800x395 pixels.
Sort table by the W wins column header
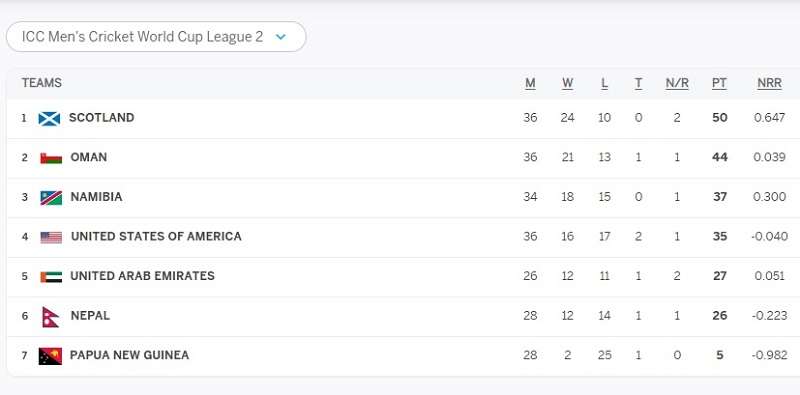click(567, 83)
